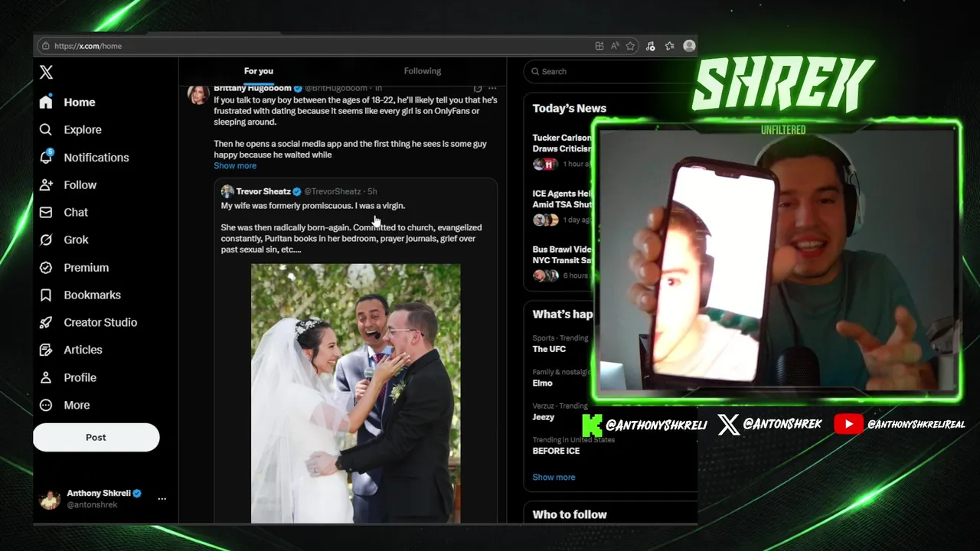Screen dimensions: 980x551
Task: Add page to favorites star icon
Action: tap(630, 46)
